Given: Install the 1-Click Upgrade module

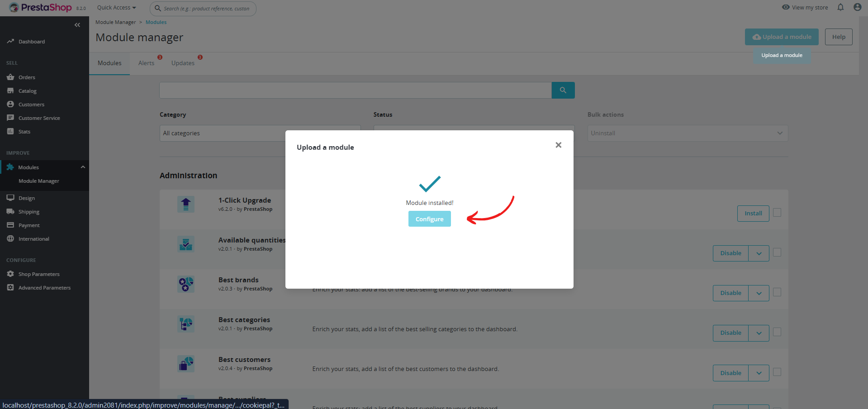Looking at the screenshot, I should pos(752,213).
